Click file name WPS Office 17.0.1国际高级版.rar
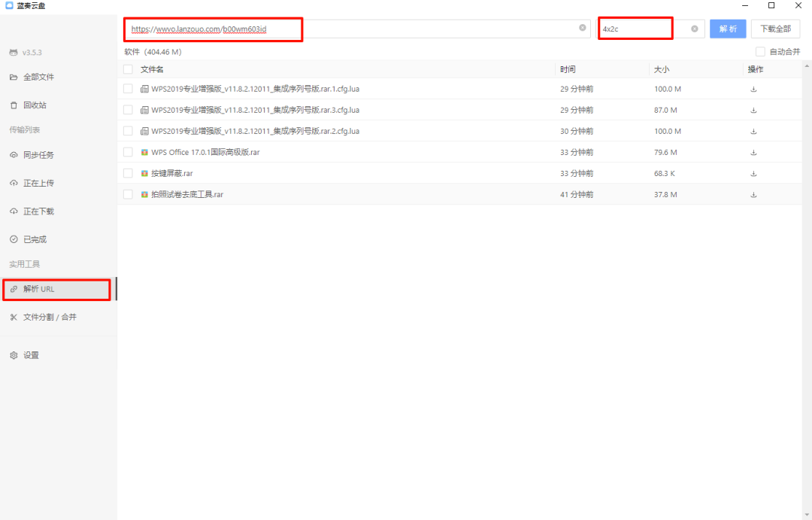This screenshot has width=812, height=520. pyautogui.click(x=205, y=153)
